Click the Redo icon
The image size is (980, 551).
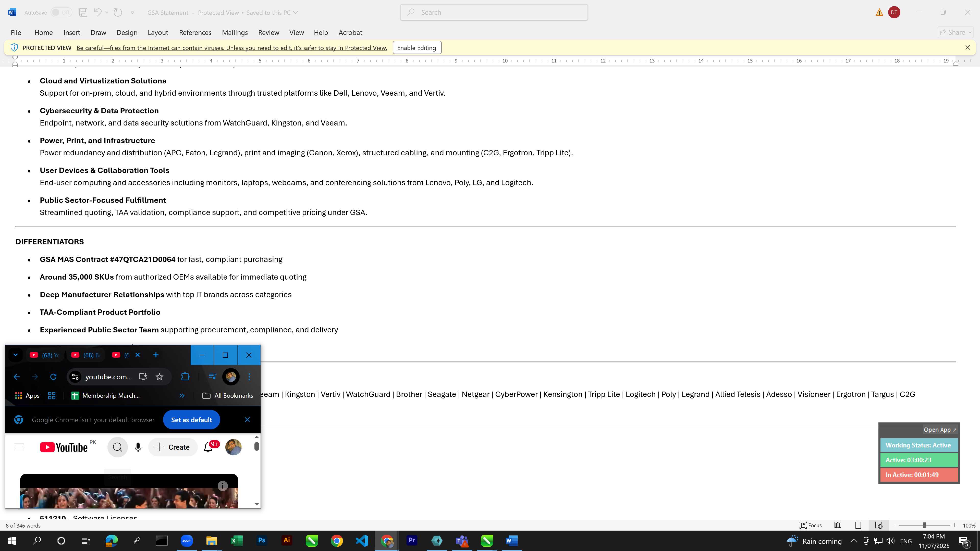coord(118,12)
